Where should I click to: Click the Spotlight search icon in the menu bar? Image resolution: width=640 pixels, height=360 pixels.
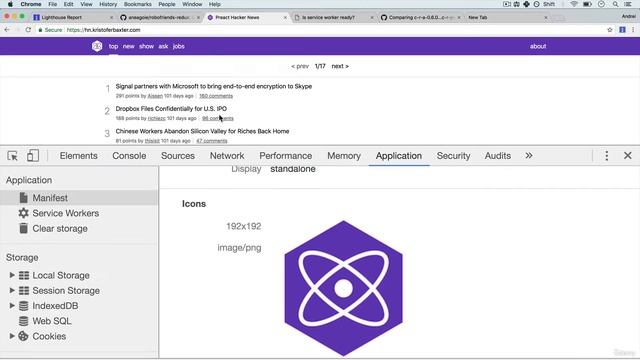[x=615, y=4]
